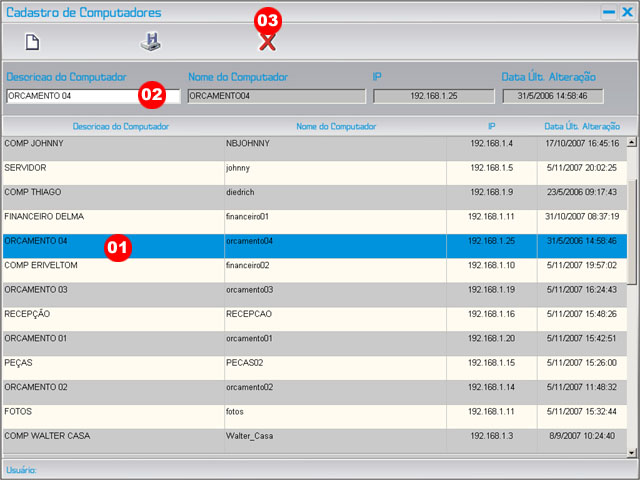Click the save computer icon in toolbar

150,42
